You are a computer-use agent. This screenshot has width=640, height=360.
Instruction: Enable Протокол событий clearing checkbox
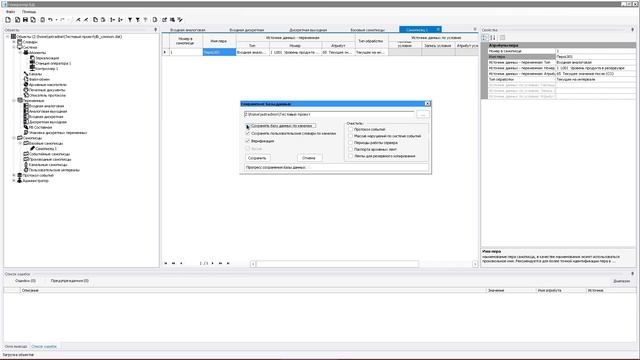point(350,129)
